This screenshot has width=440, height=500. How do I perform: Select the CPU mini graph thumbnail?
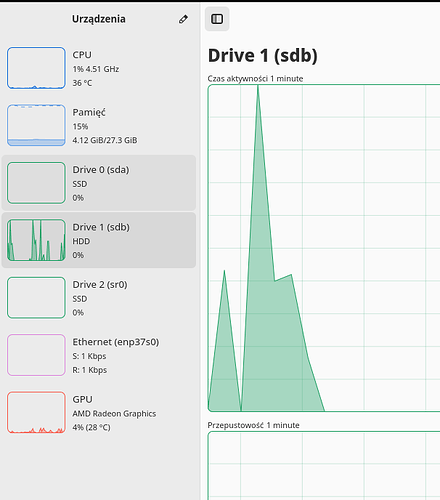[36, 68]
